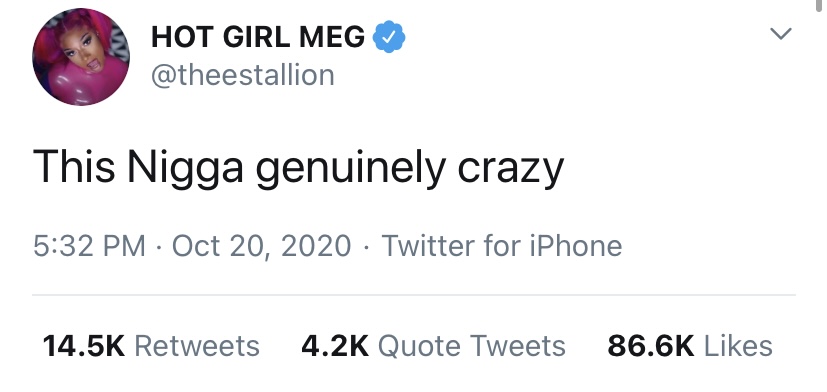Expand the tweet options chevron
Image resolution: width=827 pixels, height=392 pixels.
(781, 34)
